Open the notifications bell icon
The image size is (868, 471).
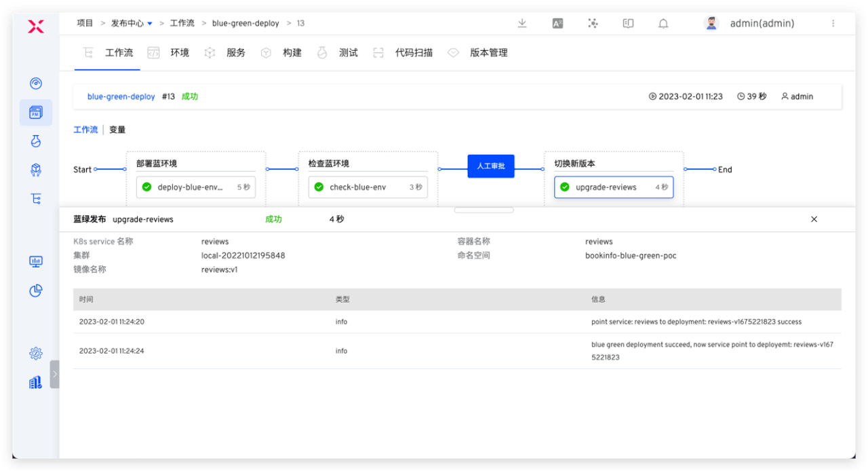point(663,23)
